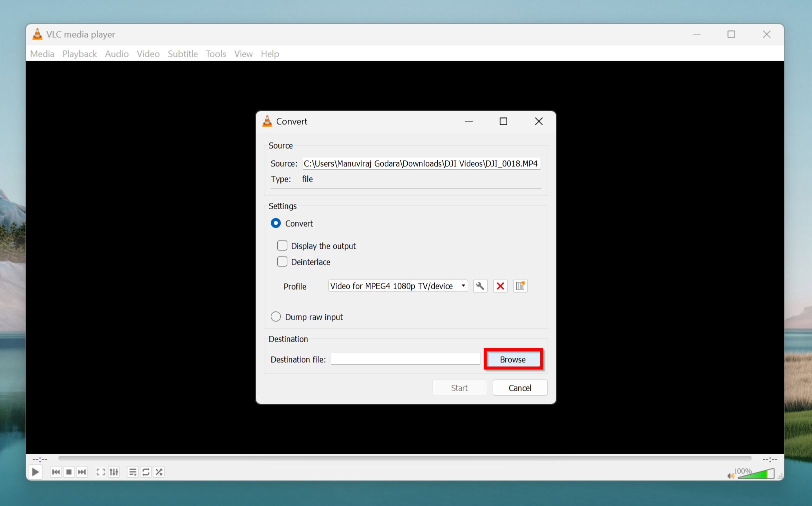This screenshot has height=506, width=812.
Task: Open extended settings equalizer icon
Action: 114,472
